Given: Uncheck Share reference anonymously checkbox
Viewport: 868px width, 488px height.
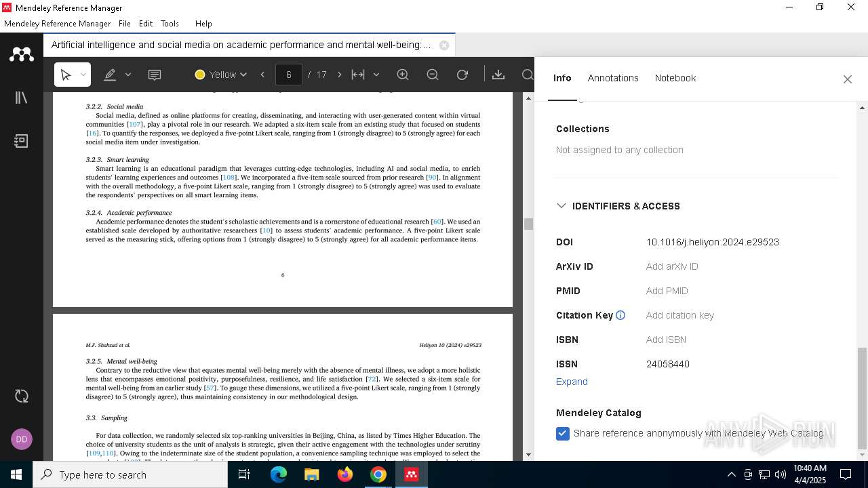Looking at the screenshot, I should point(563,433).
